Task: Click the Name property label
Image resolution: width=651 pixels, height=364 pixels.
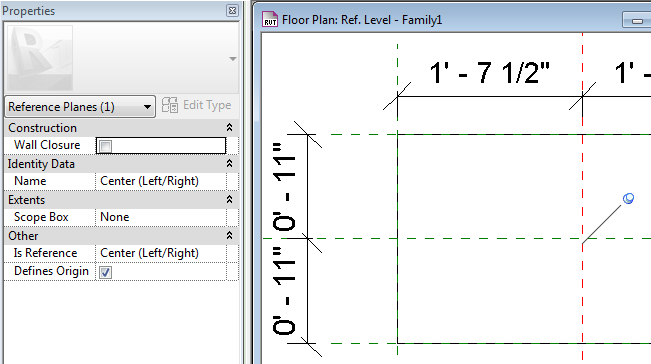Action: (x=30, y=181)
